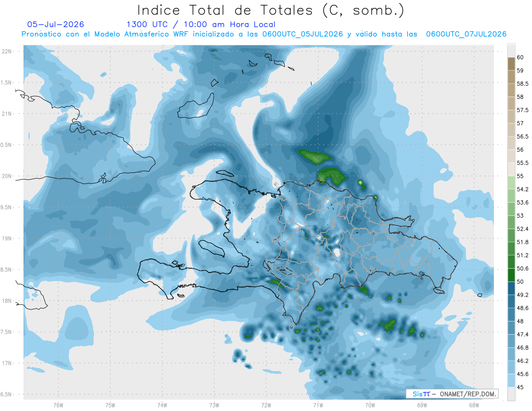The height and width of the screenshot is (411, 532).
Task: Click the "47.4" value on the color scale
Action: (x=523, y=335)
